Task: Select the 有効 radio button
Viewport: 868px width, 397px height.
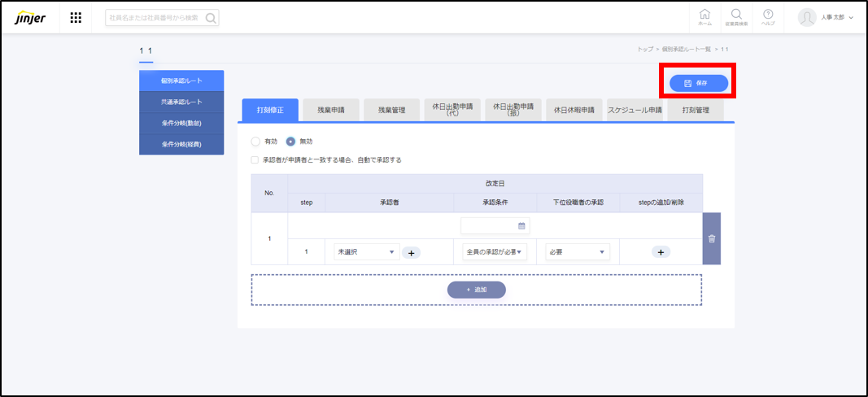Action: (x=255, y=142)
